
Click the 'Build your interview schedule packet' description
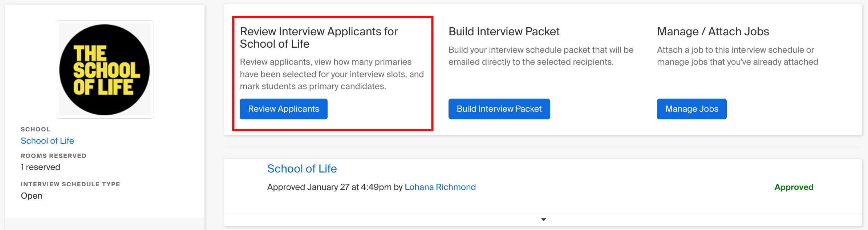pyautogui.click(x=541, y=56)
